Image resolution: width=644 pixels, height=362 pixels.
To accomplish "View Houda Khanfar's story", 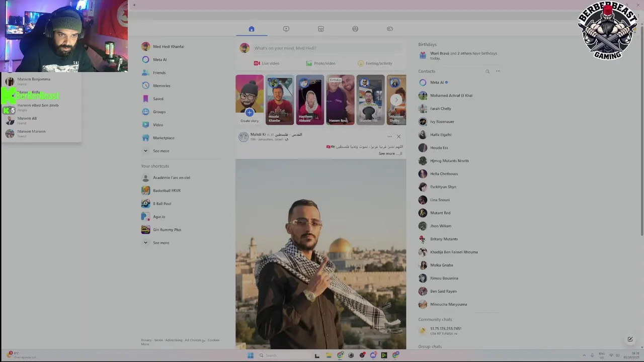I will click(280, 100).
